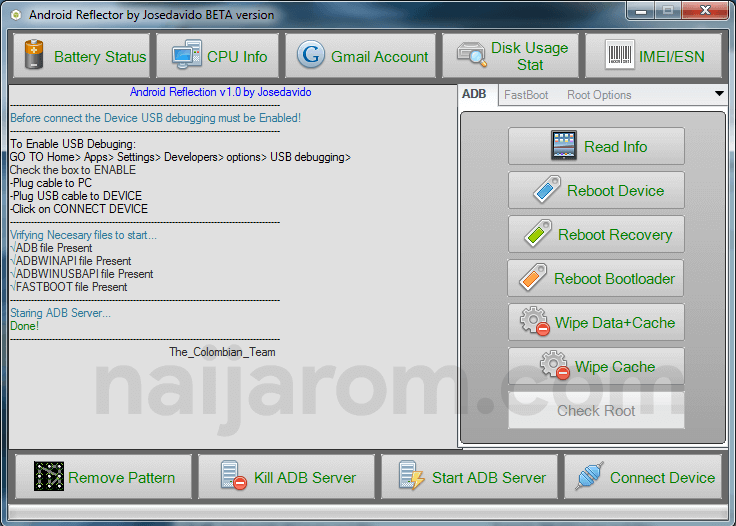Click the 'Staring ADB Server...' line
The height and width of the screenshot is (526, 736).
point(61,313)
